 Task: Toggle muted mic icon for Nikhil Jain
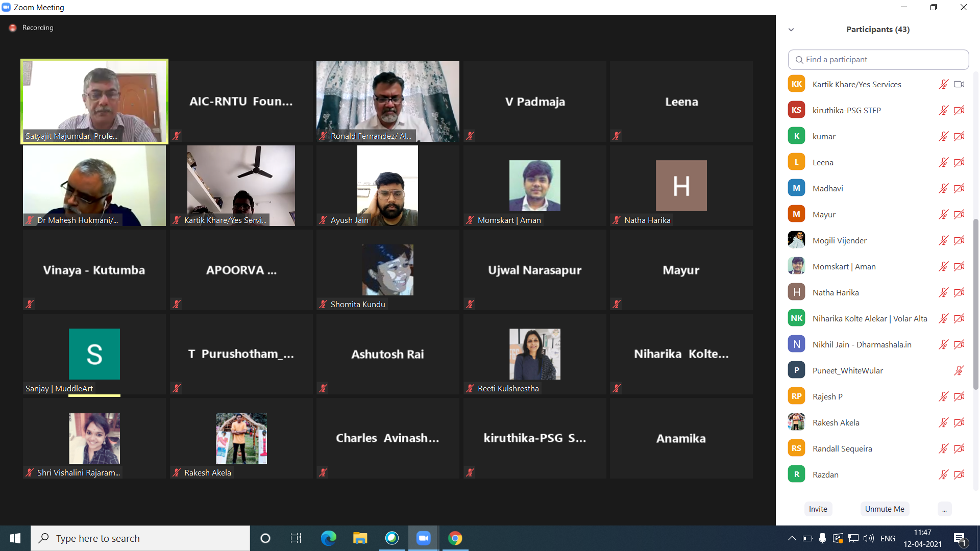[x=943, y=344]
